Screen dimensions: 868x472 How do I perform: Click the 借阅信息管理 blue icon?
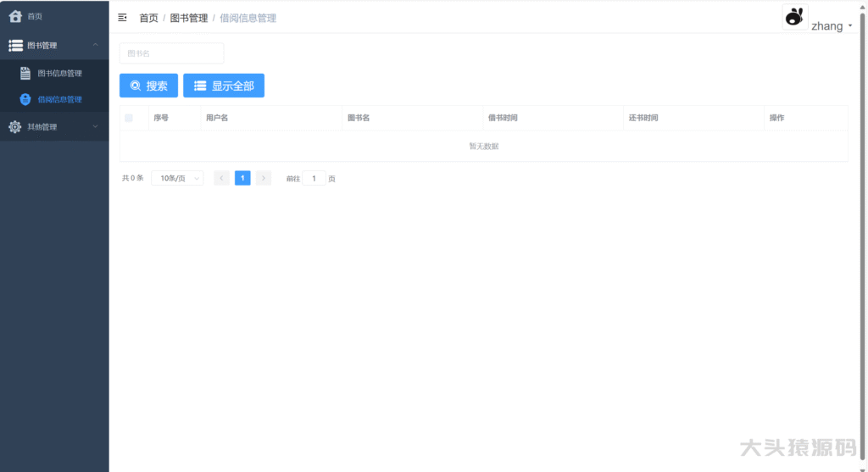tap(25, 100)
